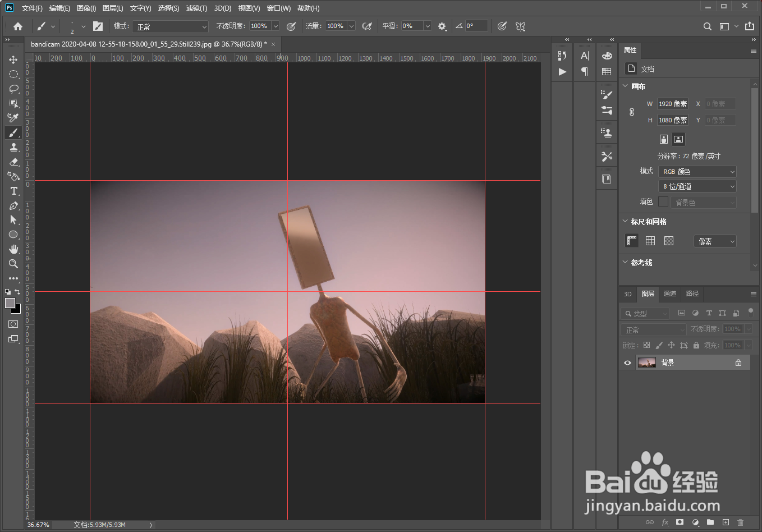Open the Color palette panel icon

607,56
